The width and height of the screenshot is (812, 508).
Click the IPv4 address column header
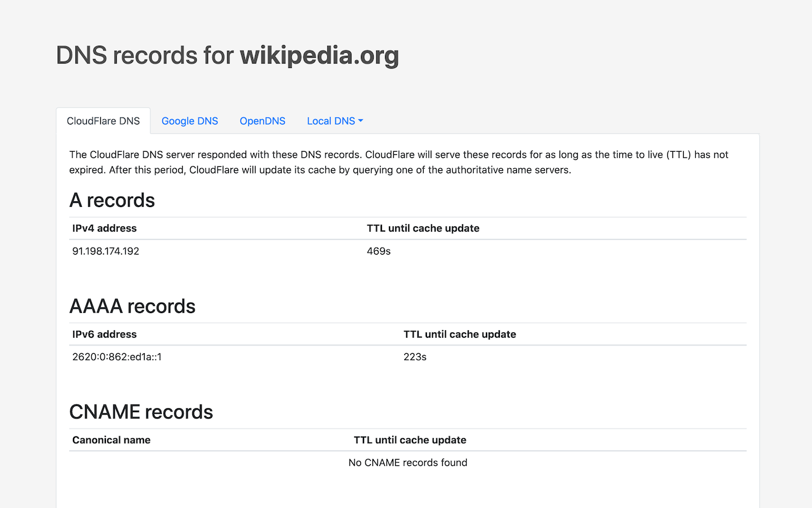(x=105, y=228)
